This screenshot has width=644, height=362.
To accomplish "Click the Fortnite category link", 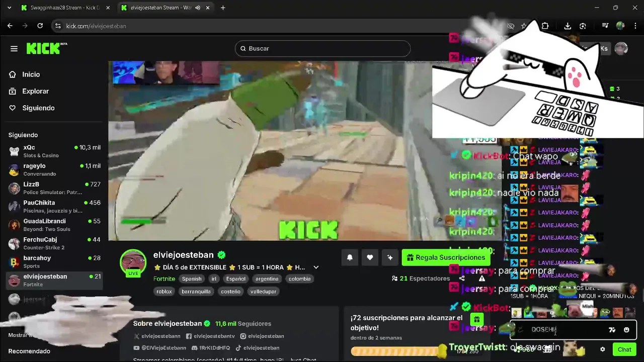I will pyautogui.click(x=164, y=279).
